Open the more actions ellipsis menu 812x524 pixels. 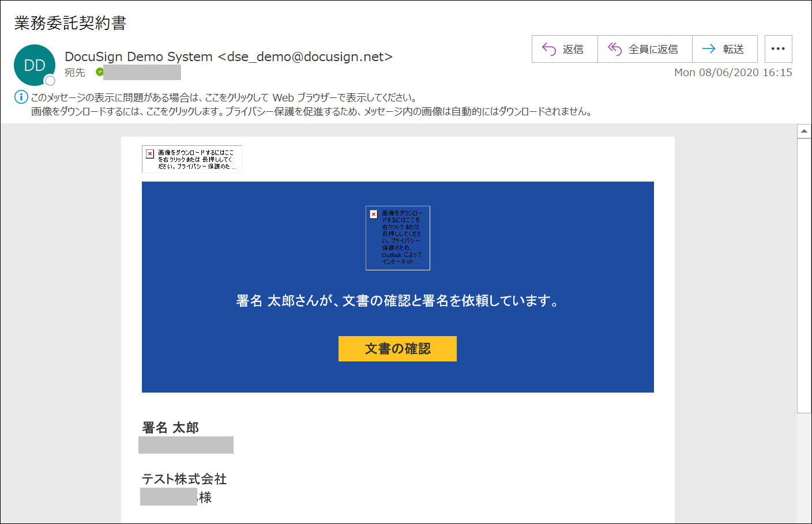tap(779, 49)
